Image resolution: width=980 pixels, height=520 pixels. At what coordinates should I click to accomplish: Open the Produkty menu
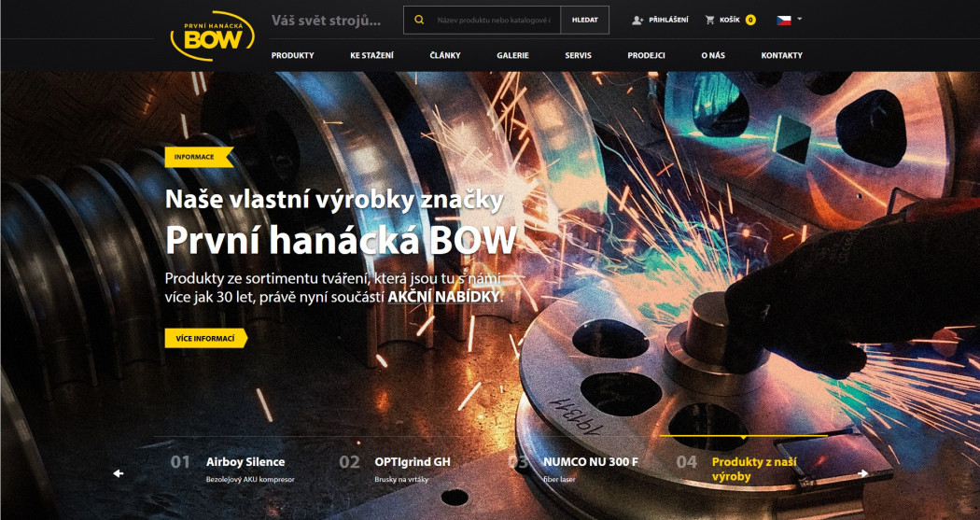coord(292,55)
